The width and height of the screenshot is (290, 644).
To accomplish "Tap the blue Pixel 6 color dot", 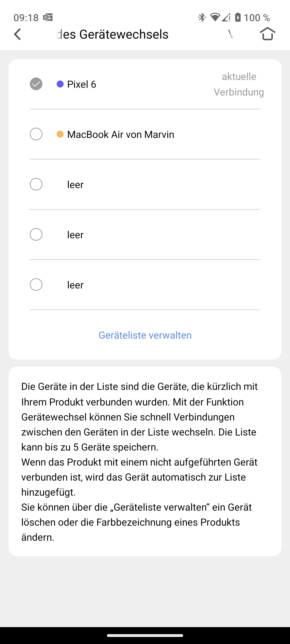I will [60, 84].
